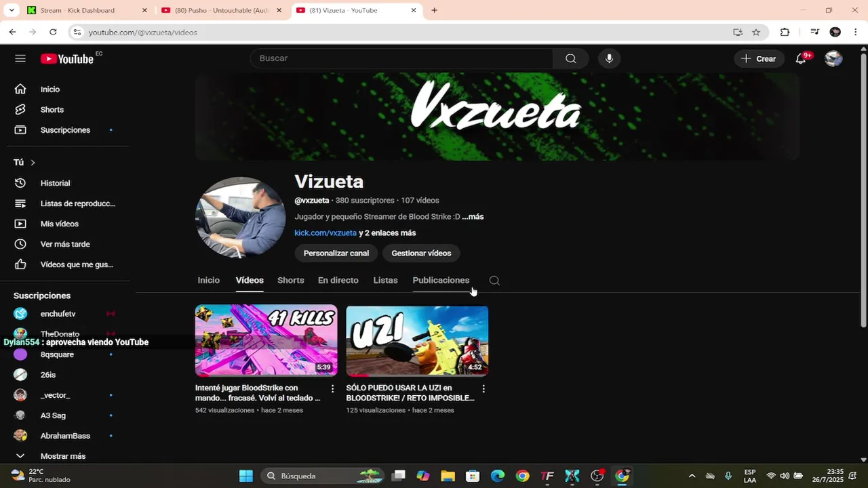The width and height of the screenshot is (868, 488).
Task: Expand channel description with ...más
Action: click(x=473, y=217)
